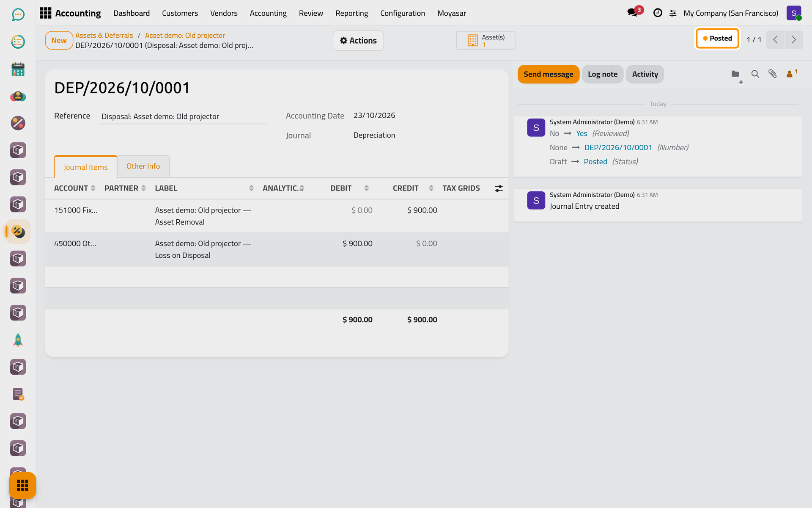The height and width of the screenshot is (508, 812).
Task: Open the Discuss chat bubble sidebar icon
Action: (18, 15)
